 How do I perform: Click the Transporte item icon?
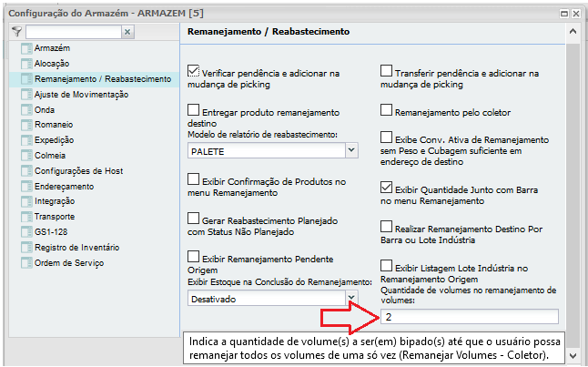pyautogui.click(x=25, y=217)
